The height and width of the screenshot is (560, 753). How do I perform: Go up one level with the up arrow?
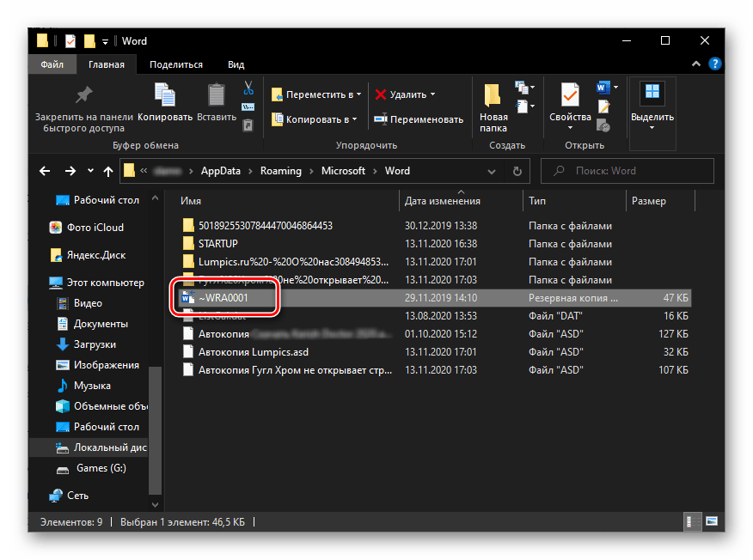[x=107, y=171]
